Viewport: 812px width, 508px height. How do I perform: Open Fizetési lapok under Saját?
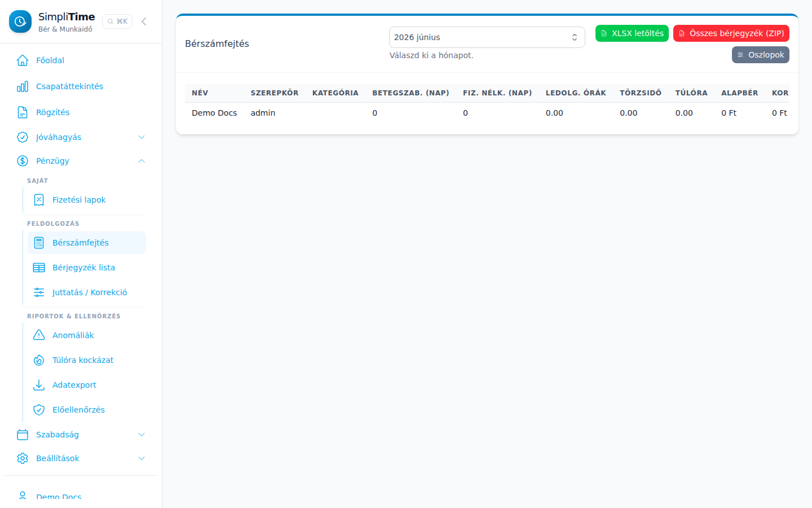pos(87,200)
